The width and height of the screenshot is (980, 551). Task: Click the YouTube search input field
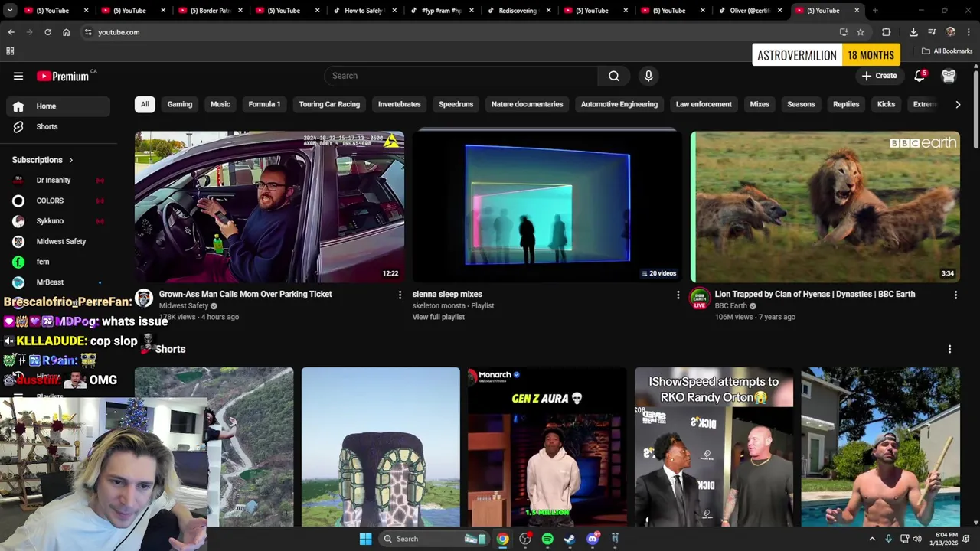461,76
